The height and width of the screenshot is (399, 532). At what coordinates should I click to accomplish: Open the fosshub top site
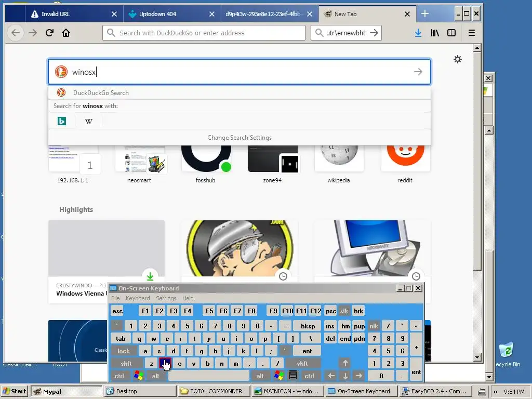tap(206, 165)
